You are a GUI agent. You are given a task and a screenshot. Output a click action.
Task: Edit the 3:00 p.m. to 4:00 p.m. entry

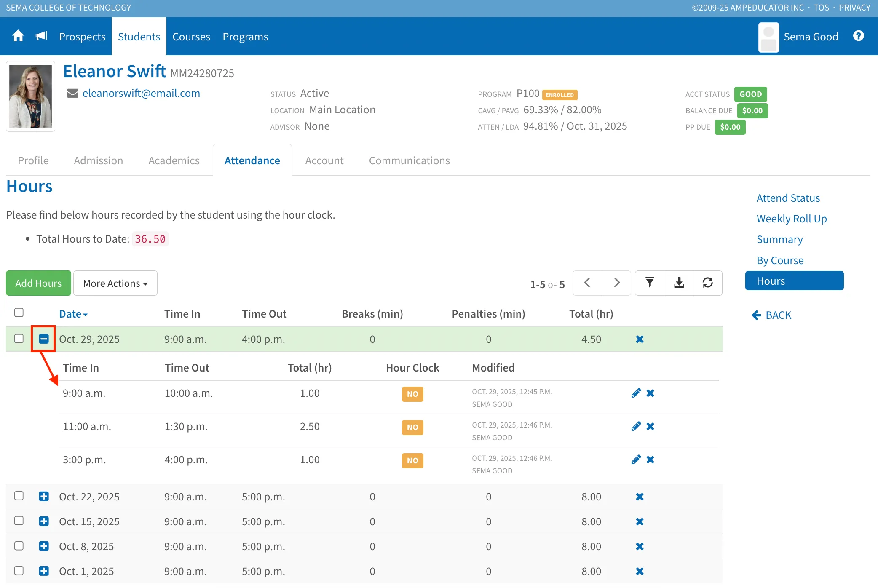tap(636, 460)
